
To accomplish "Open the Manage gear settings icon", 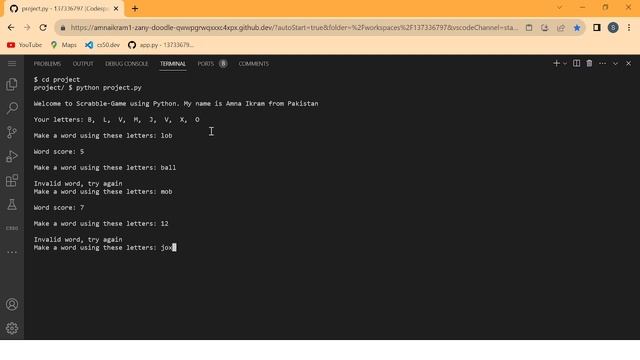I will pos(12,328).
